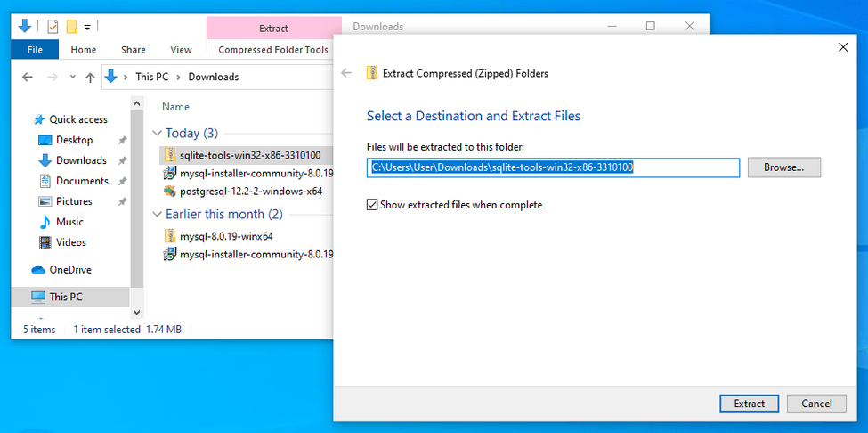
Task: Click the Properties icon in quick access toolbar
Action: pos(53,27)
